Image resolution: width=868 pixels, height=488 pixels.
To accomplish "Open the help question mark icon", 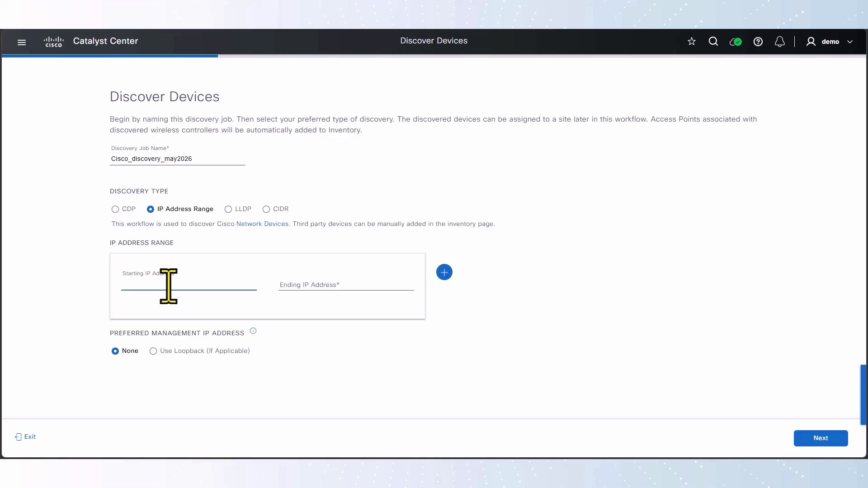I will pos(758,42).
